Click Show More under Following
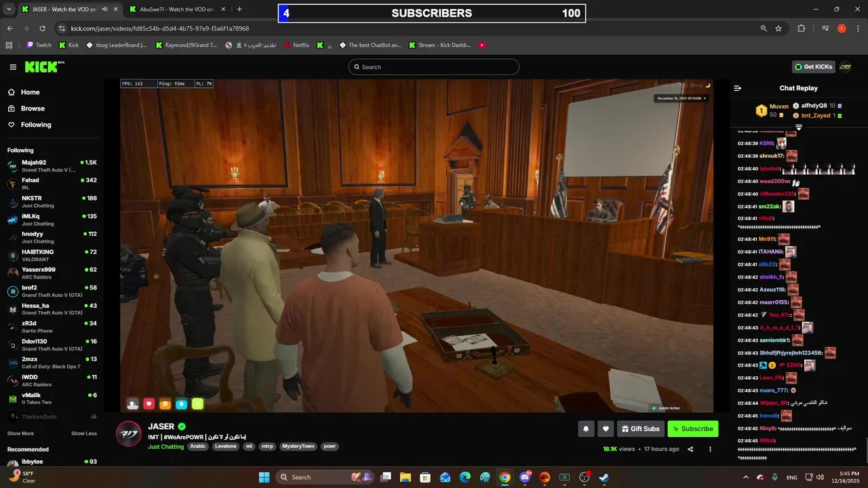 (20, 434)
